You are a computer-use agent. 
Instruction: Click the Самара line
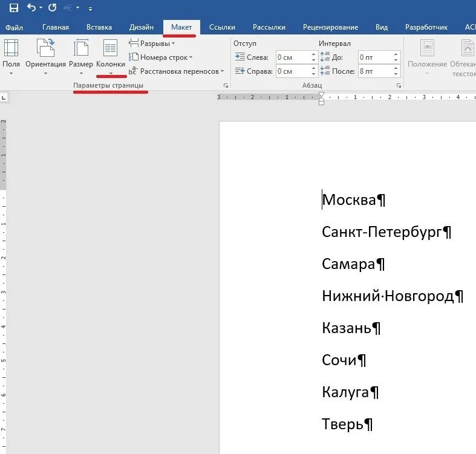point(353,264)
